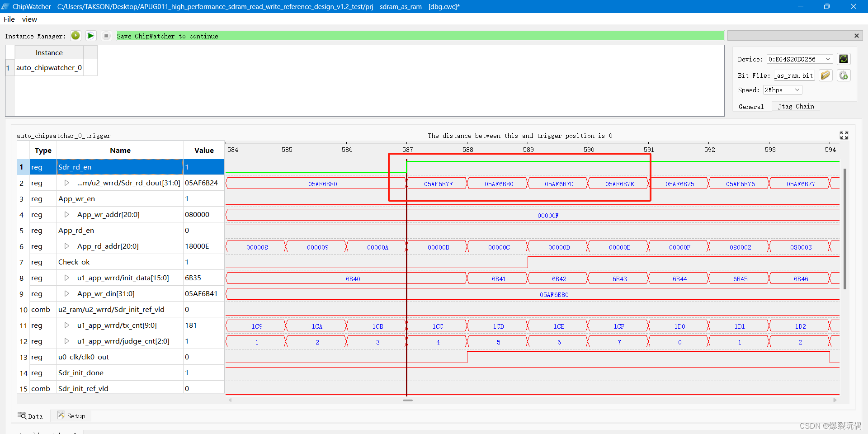Select the u0_clk/clk0_out signal row
The width and height of the screenshot is (868, 434).
pos(121,357)
